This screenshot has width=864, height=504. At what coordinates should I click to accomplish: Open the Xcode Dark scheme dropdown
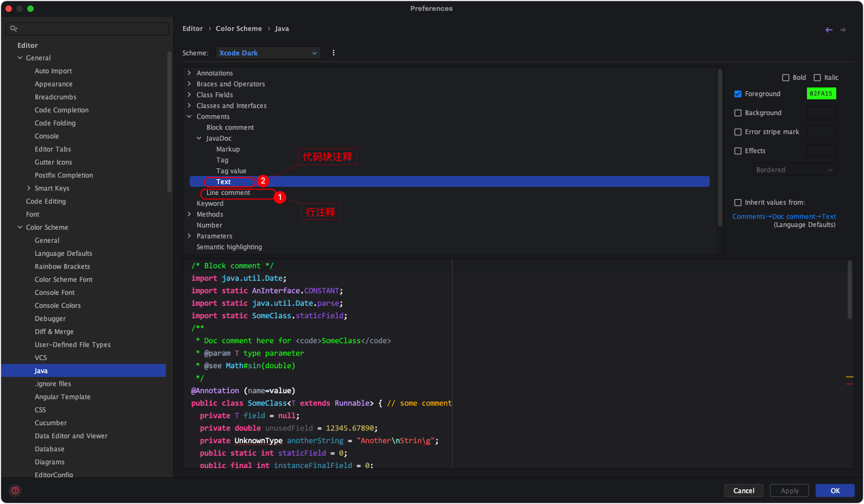pos(268,53)
